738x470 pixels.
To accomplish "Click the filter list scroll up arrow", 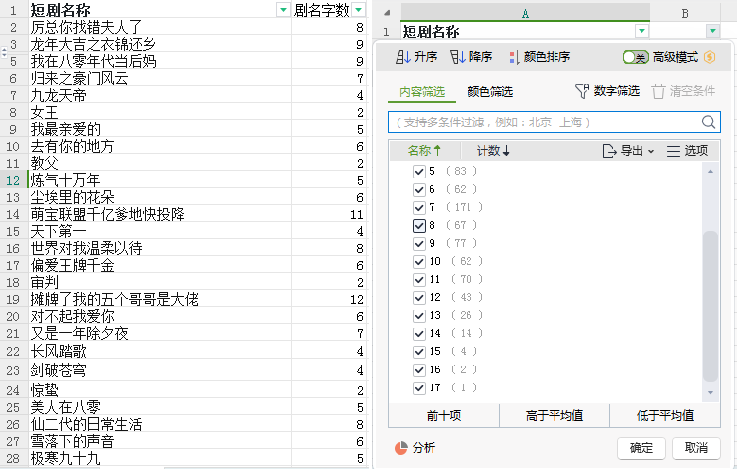I will pyautogui.click(x=710, y=172).
